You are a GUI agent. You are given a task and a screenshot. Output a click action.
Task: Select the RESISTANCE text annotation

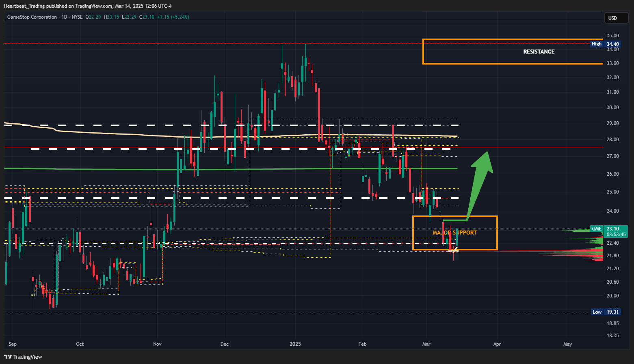point(539,52)
